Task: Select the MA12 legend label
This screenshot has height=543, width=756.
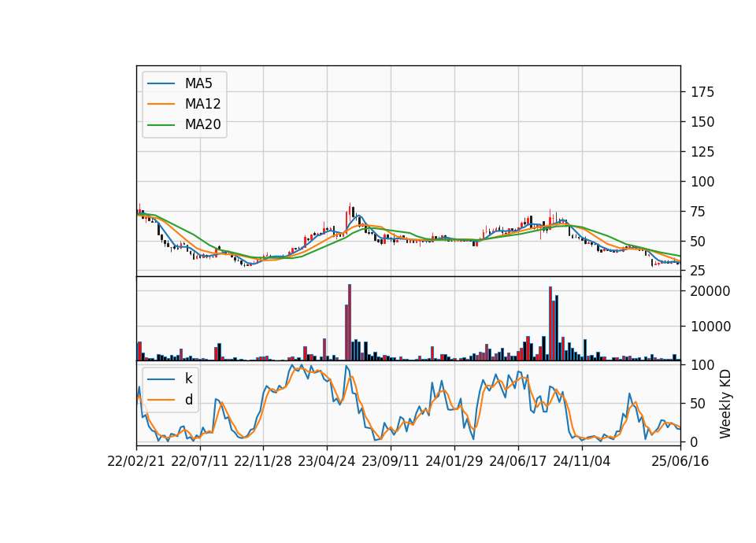Action: tap(202, 104)
